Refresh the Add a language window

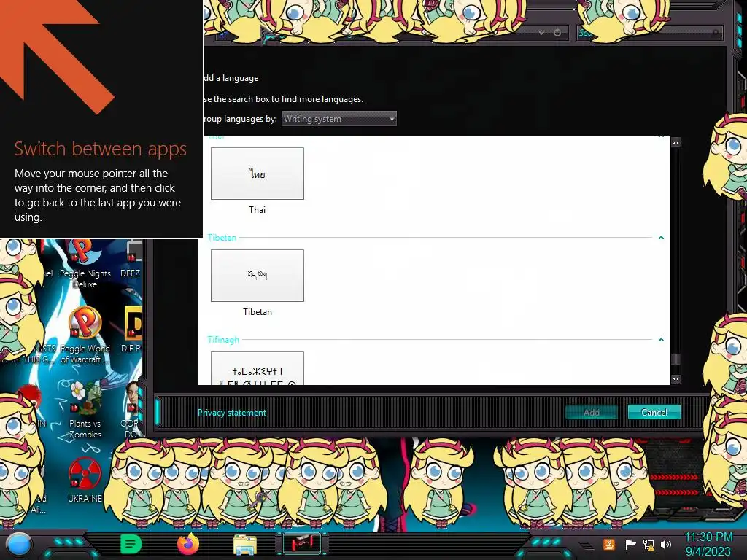[557, 32]
